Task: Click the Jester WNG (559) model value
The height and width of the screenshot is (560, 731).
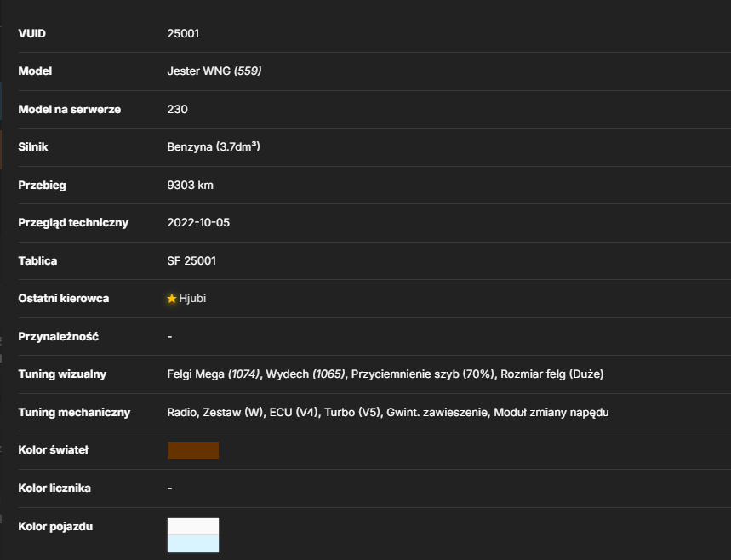Action: click(214, 71)
